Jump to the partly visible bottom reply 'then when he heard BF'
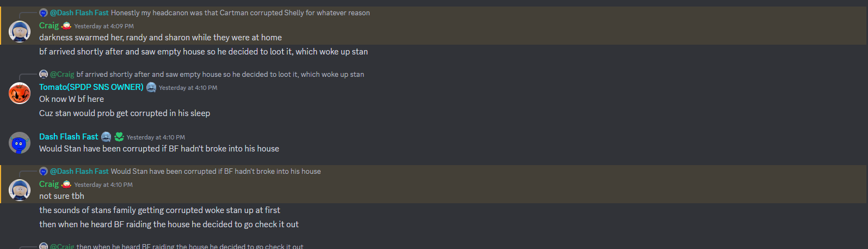The height and width of the screenshot is (249, 868). click(x=190, y=246)
